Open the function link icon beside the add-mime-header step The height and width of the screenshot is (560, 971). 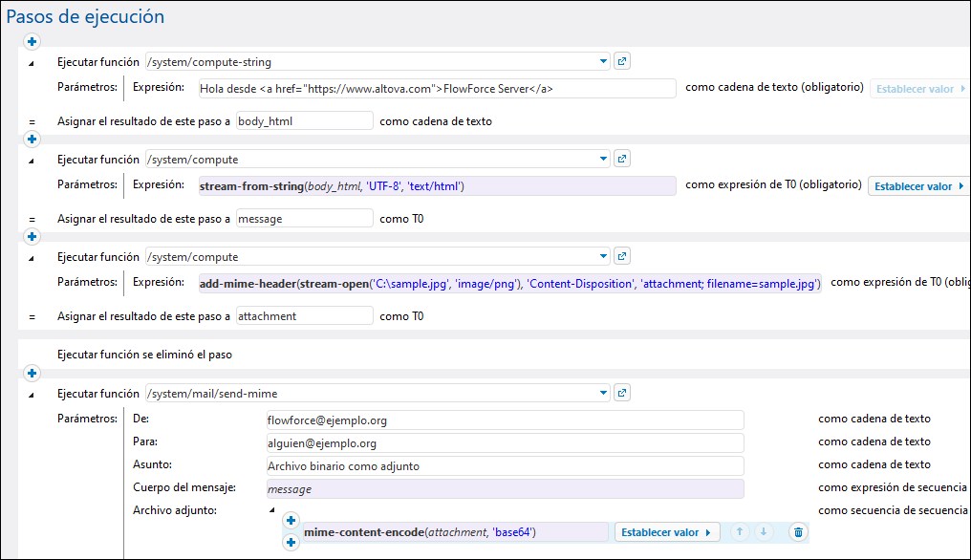tap(622, 257)
